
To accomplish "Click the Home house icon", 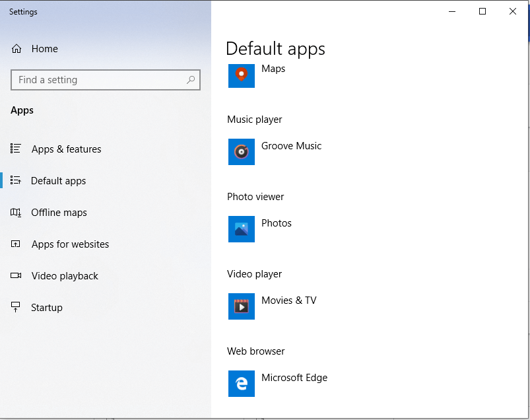I will coord(17,49).
